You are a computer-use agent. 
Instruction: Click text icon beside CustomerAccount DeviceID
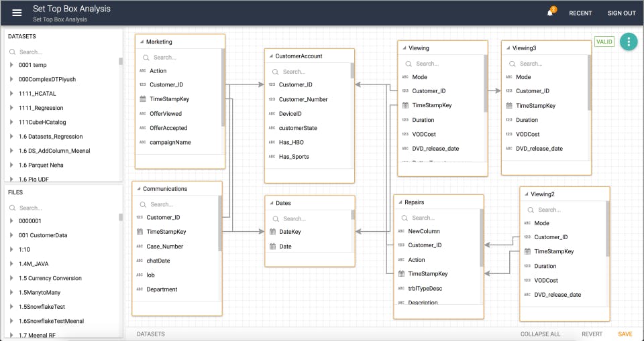[272, 114]
